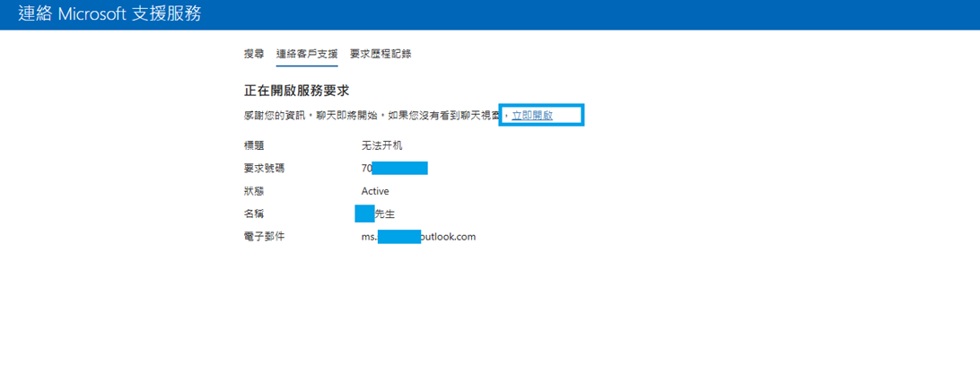Viewport: 980px width, 392px height.
Task: Click the 名稱 label
Action: pyautogui.click(x=254, y=213)
